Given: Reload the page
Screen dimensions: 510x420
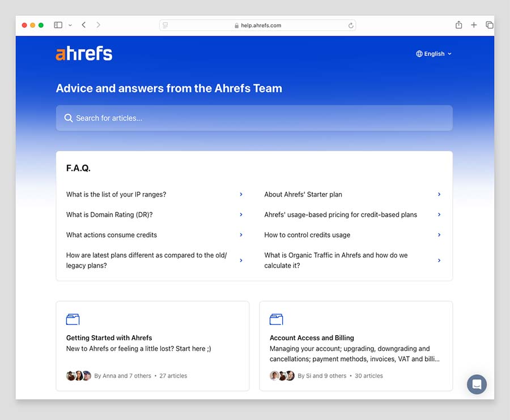Looking at the screenshot, I should 351,25.
